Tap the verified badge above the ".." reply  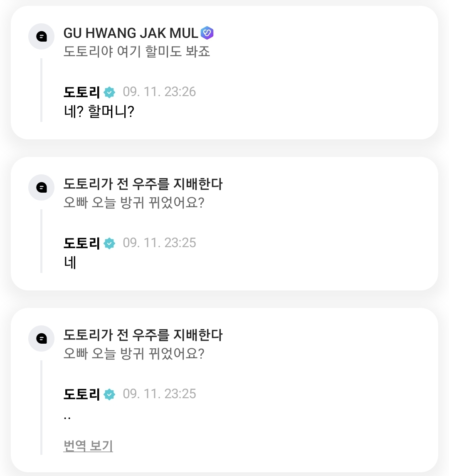109,394
